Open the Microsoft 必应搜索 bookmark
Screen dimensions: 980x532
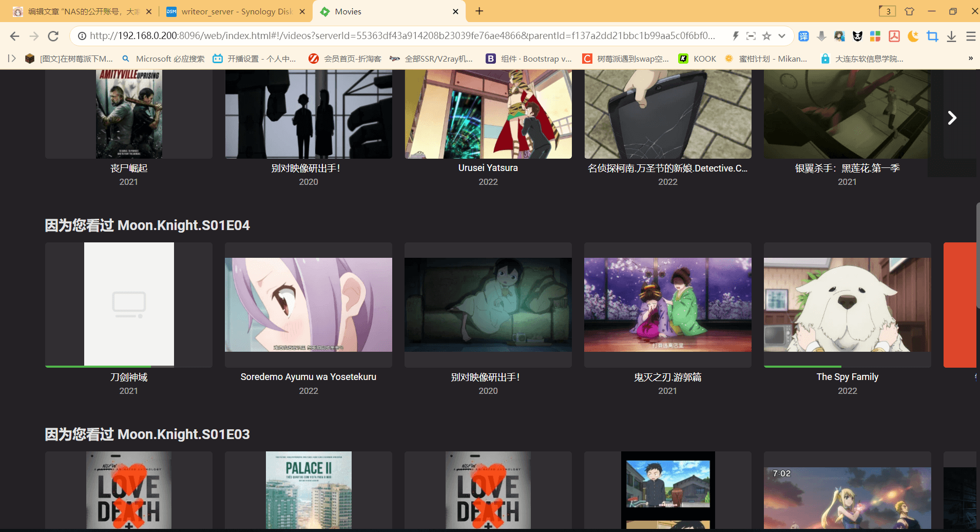(163, 59)
